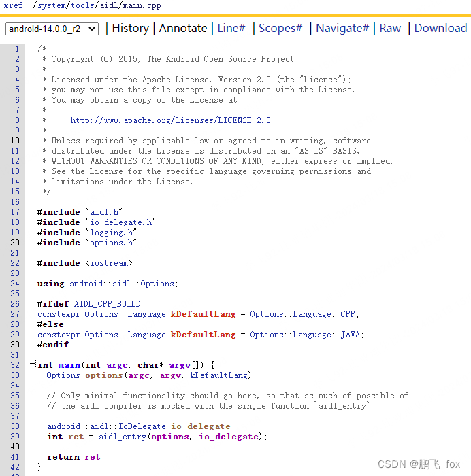This screenshot has height=476, width=471.
Task: Click 'Copyright (C) 2015' comment text
Action: point(96,59)
